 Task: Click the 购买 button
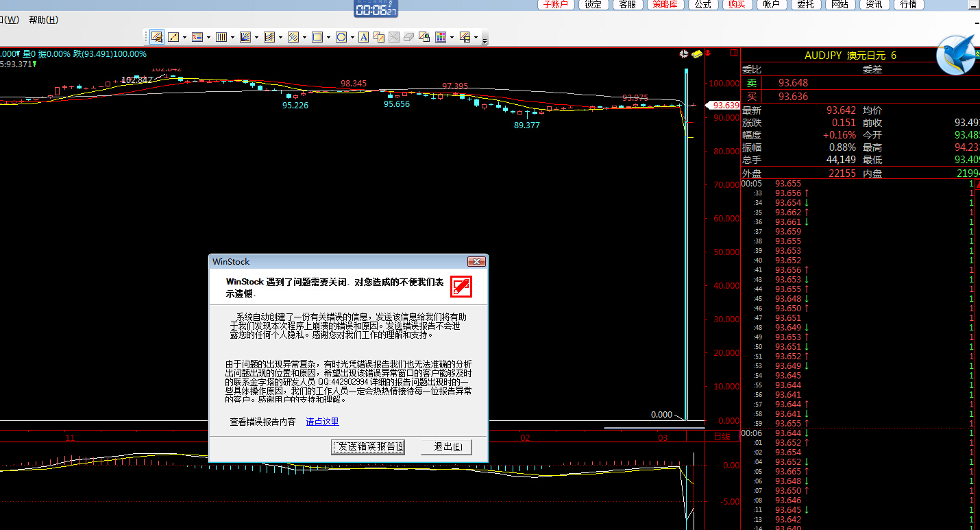[737, 4]
